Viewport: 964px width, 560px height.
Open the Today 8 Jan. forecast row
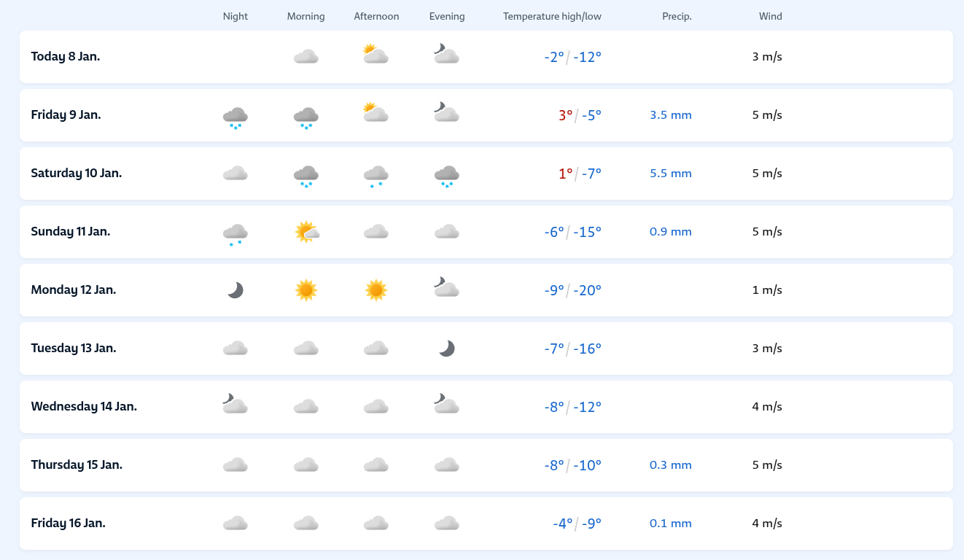(66, 56)
